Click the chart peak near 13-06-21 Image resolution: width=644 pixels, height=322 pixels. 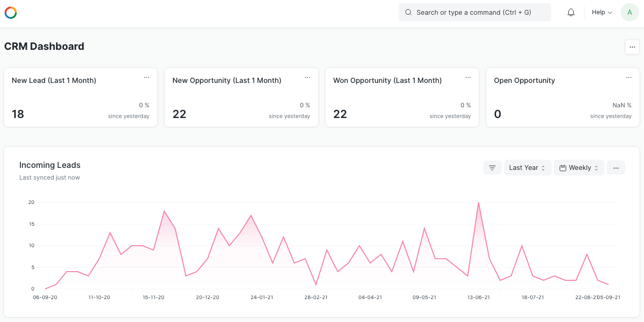[478, 203]
